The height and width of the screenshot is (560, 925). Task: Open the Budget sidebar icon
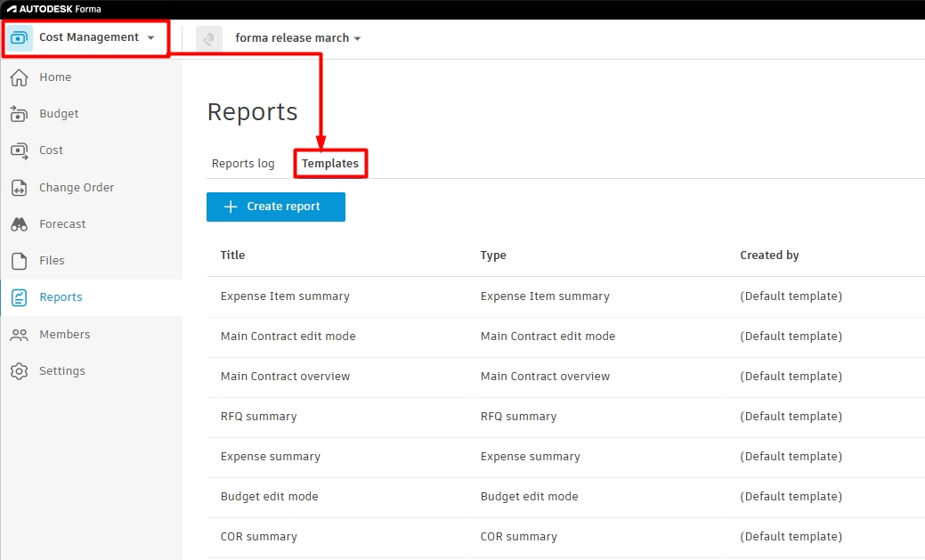(x=19, y=114)
